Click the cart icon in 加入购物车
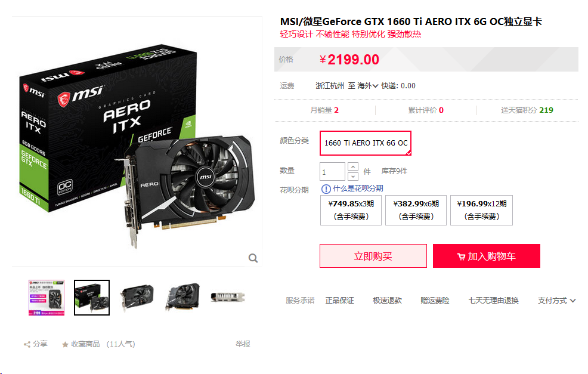This screenshot has height=374, width=588. (461, 256)
